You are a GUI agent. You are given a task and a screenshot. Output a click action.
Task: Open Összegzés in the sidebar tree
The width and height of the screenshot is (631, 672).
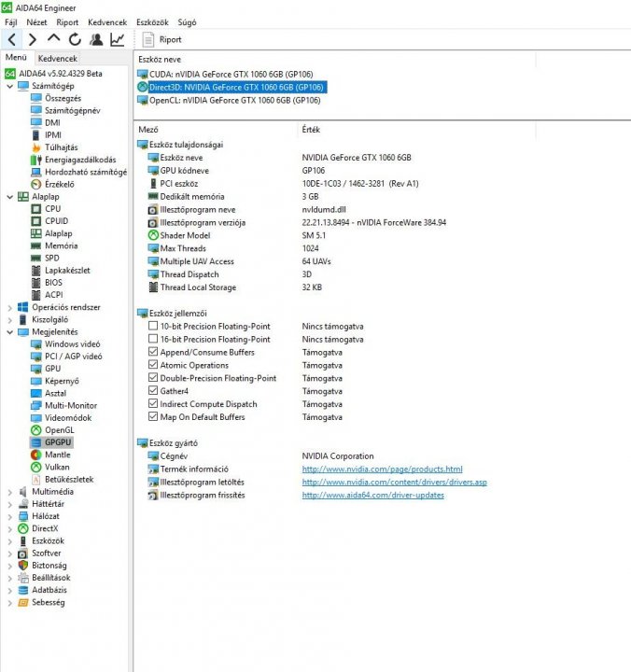pos(63,98)
